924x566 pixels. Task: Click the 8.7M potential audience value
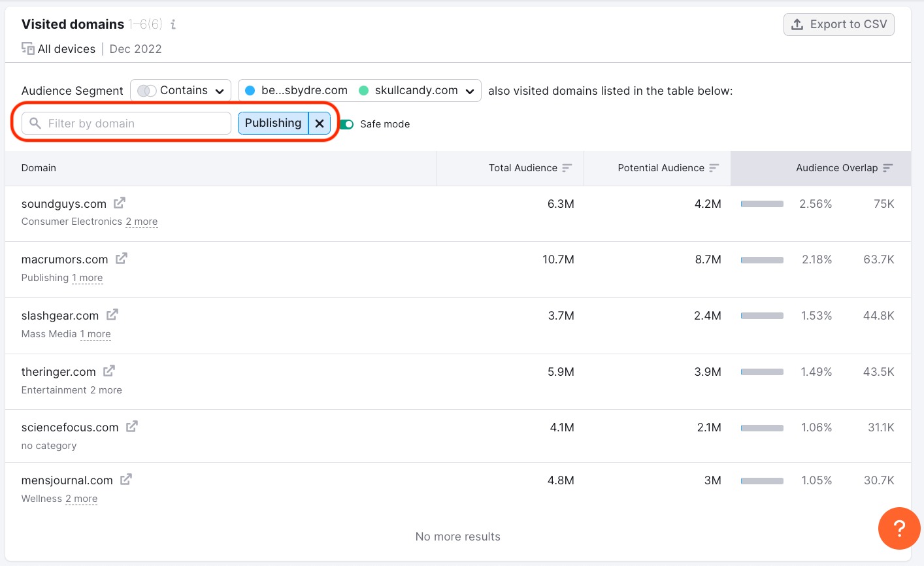(x=708, y=259)
